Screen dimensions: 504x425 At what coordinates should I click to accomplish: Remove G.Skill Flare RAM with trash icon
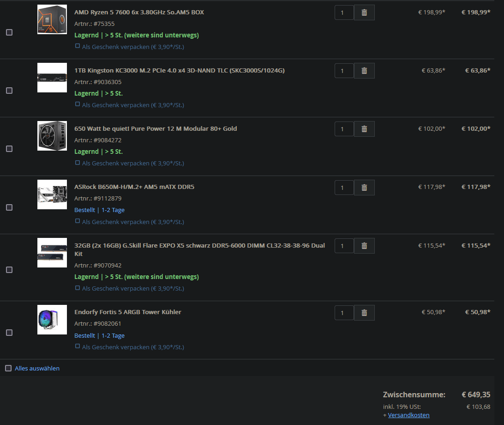364,246
